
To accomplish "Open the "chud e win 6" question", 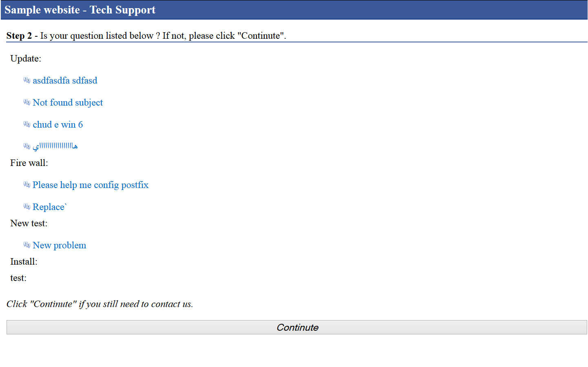I will pyautogui.click(x=57, y=124).
